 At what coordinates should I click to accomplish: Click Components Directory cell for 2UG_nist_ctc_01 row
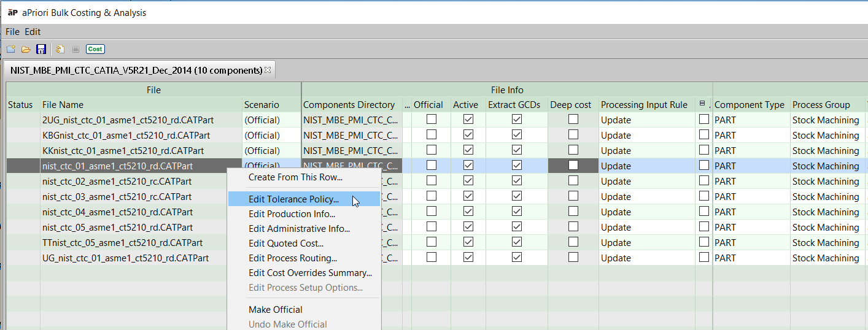tap(352, 120)
